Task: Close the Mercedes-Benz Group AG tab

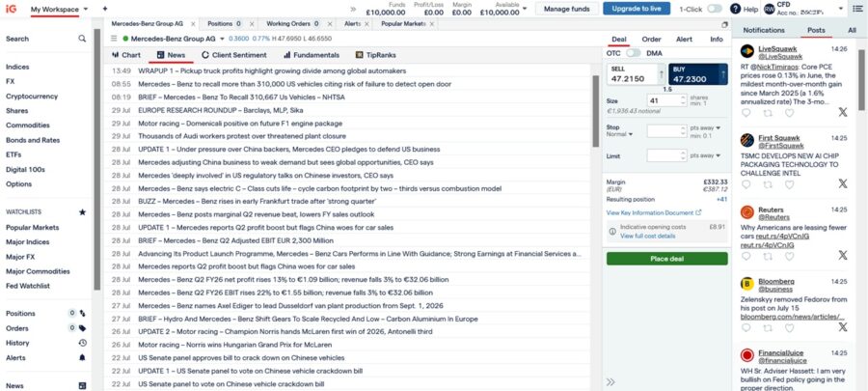Action: 193,24
